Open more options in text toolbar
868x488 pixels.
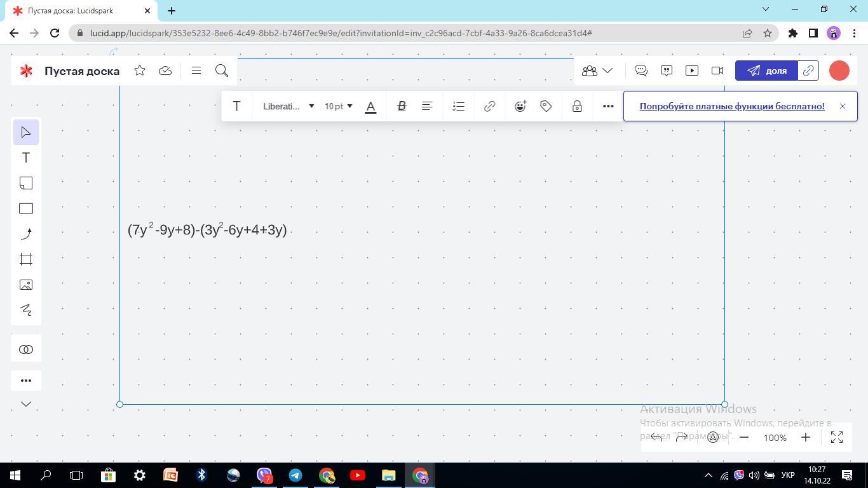pos(608,106)
